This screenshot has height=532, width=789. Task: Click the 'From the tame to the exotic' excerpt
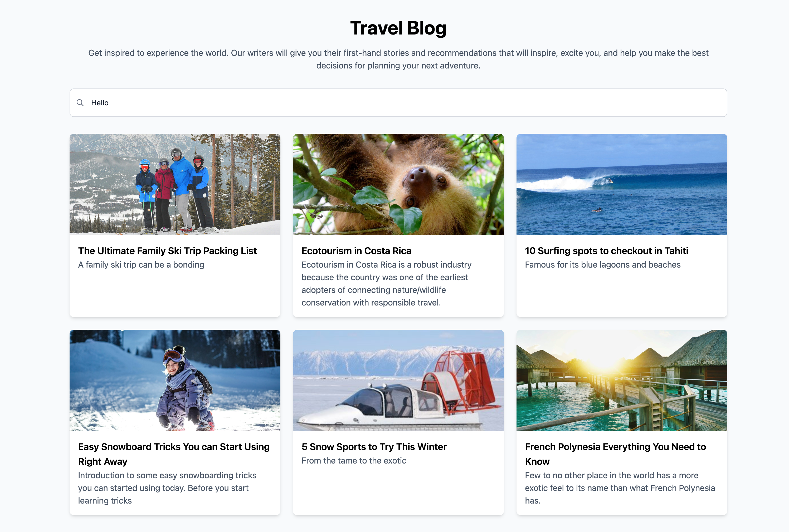(x=354, y=461)
